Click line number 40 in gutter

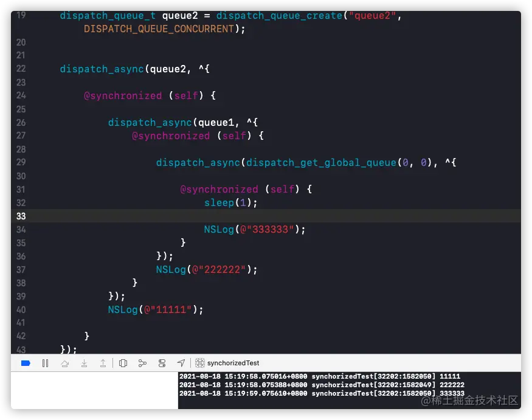[21, 310]
